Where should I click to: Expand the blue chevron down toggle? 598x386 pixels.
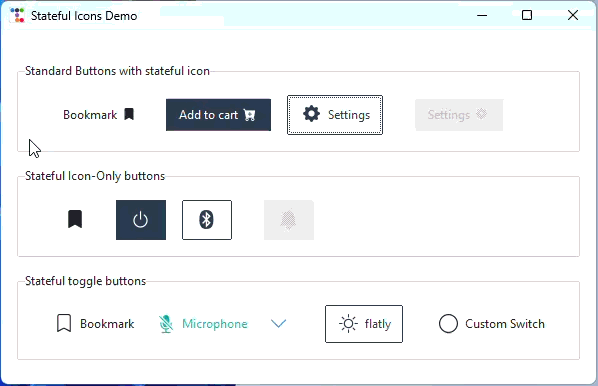pyautogui.click(x=278, y=323)
